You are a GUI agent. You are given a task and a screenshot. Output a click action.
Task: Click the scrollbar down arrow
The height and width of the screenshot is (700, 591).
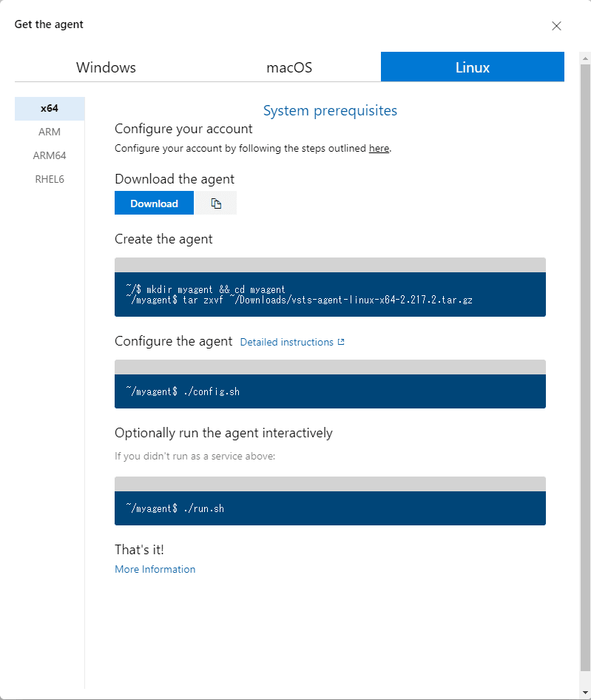click(x=585, y=693)
